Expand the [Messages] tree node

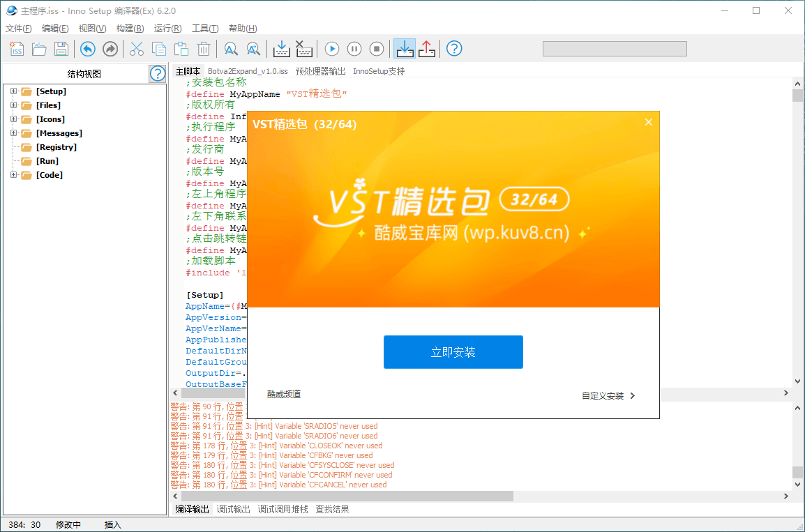(x=13, y=133)
